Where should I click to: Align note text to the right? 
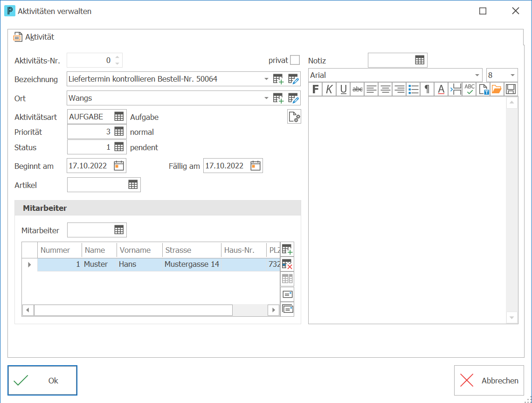click(x=399, y=89)
